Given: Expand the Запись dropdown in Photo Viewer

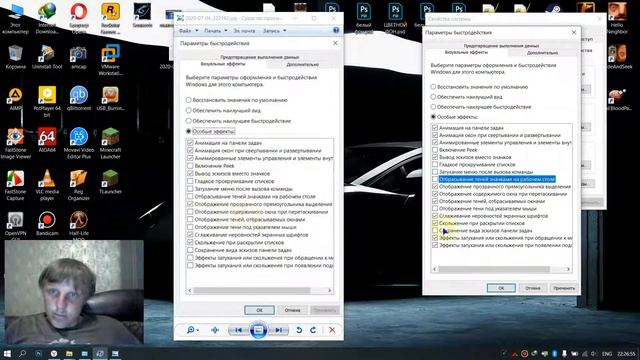Looking at the screenshot, I should (274, 31).
